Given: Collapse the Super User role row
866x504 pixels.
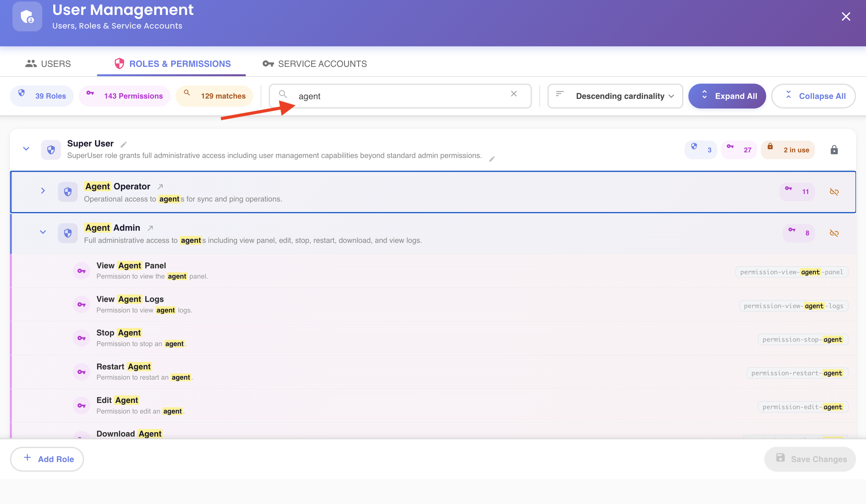Looking at the screenshot, I should click(x=26, y=149).
